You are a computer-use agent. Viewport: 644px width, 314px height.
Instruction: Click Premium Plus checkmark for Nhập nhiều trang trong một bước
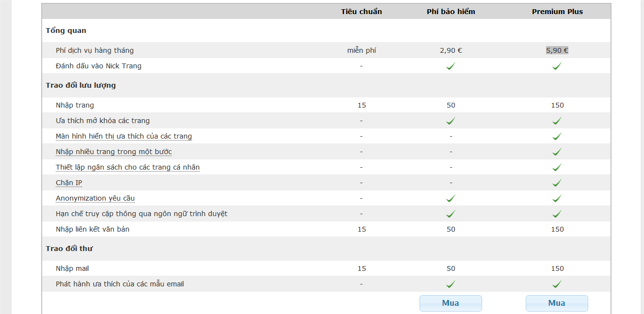click(x=557, y=152)
